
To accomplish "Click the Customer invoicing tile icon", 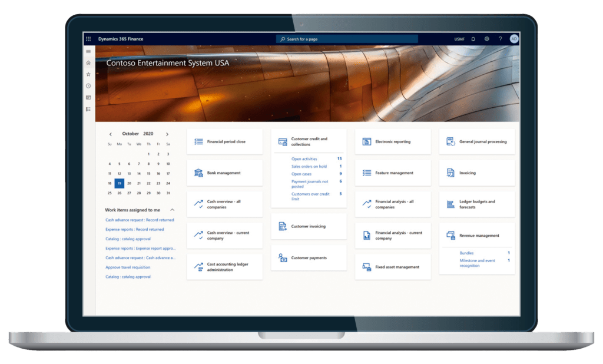I will [282, 226].
